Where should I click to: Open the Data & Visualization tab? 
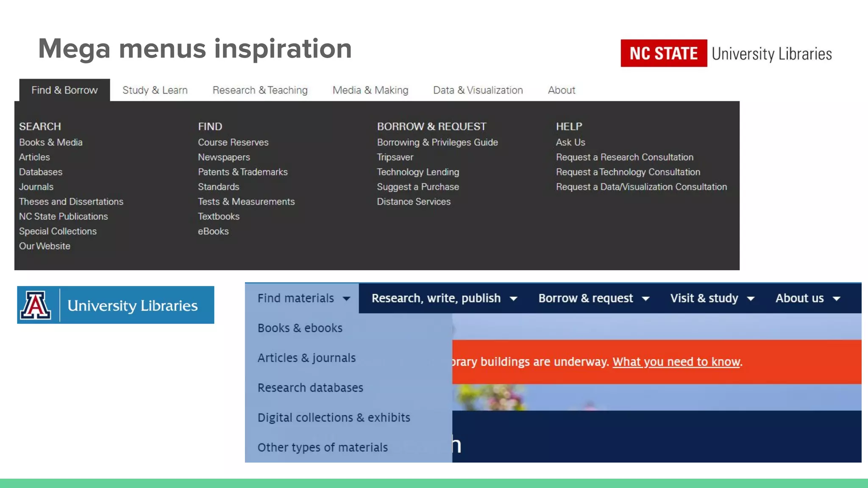[x=478, y=90]
